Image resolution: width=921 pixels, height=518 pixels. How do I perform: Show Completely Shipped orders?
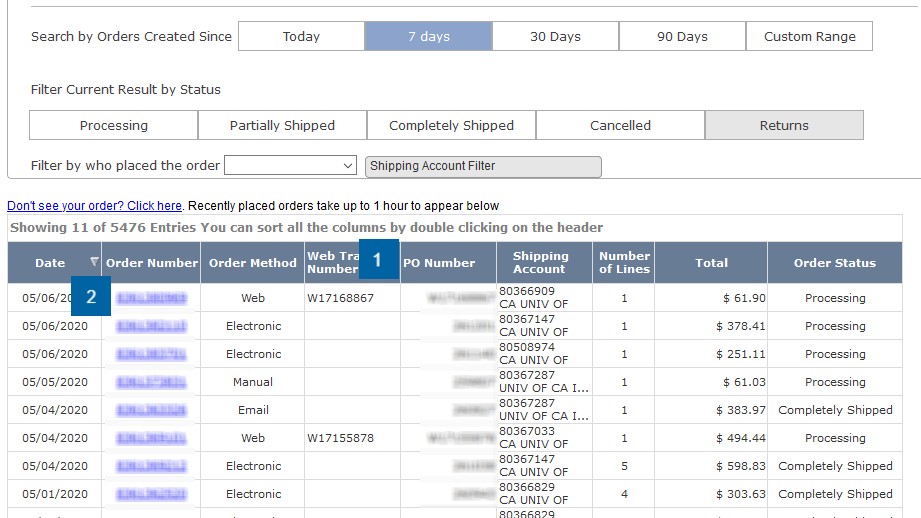click(451, 125)
